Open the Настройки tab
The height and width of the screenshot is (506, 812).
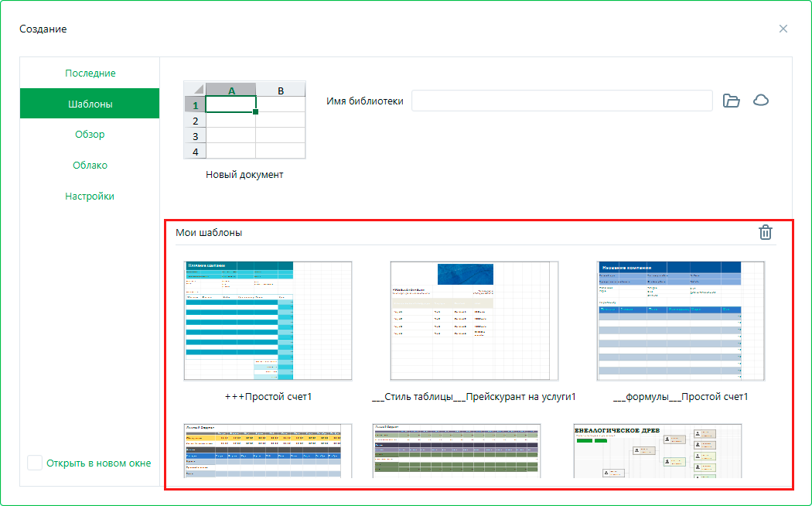(90, 197)
